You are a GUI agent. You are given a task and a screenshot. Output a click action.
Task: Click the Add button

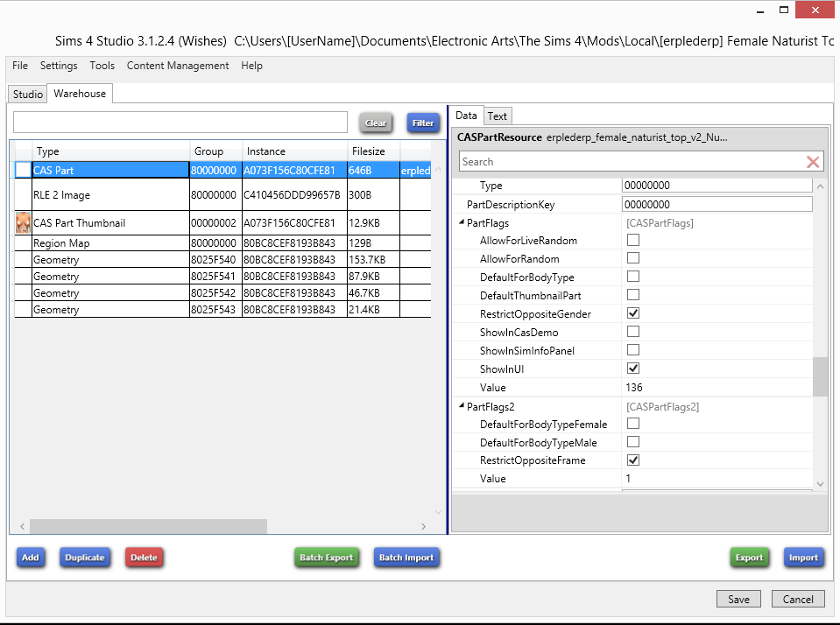point(31,558)
